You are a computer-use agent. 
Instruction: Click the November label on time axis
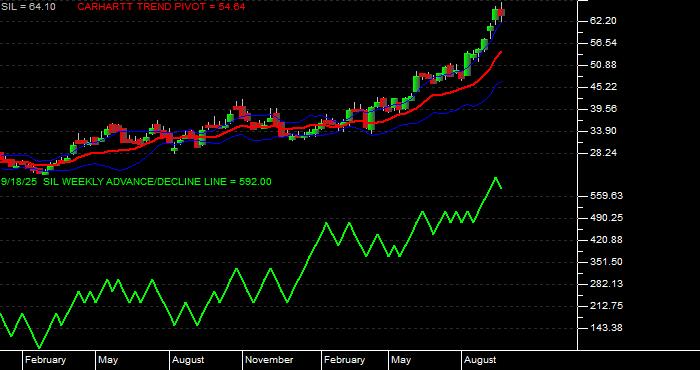pyautogui.click(x=269, y=360)
